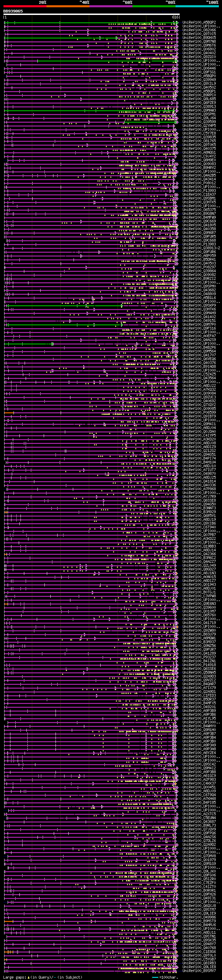Viewport: 222px width, 980px height.
Task: Click the white query sequence ruler bar
Action: pyautogui.click(x=92, y=15)
